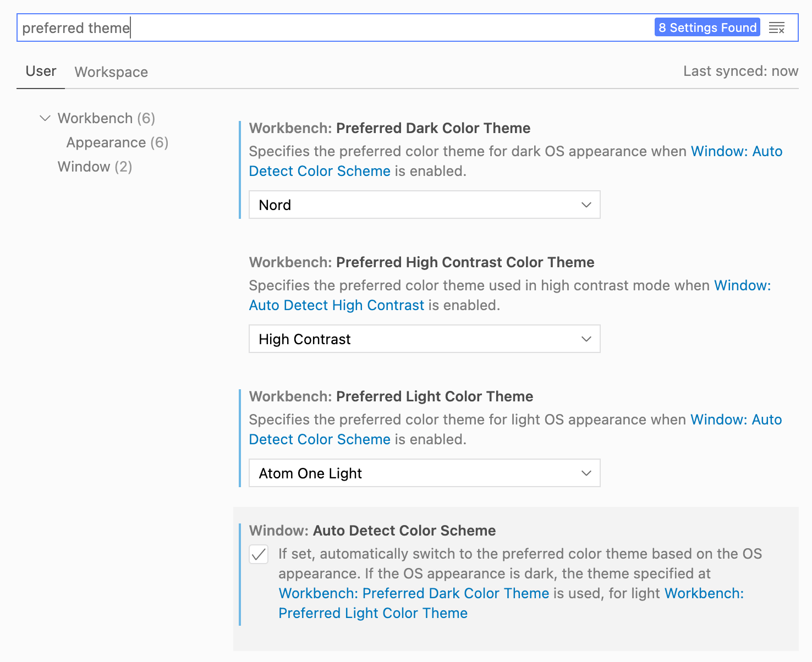Uncheck Auto Detect Color Scheme checkbox
This screenshot has width=812, height=662.
pos(259,554)
